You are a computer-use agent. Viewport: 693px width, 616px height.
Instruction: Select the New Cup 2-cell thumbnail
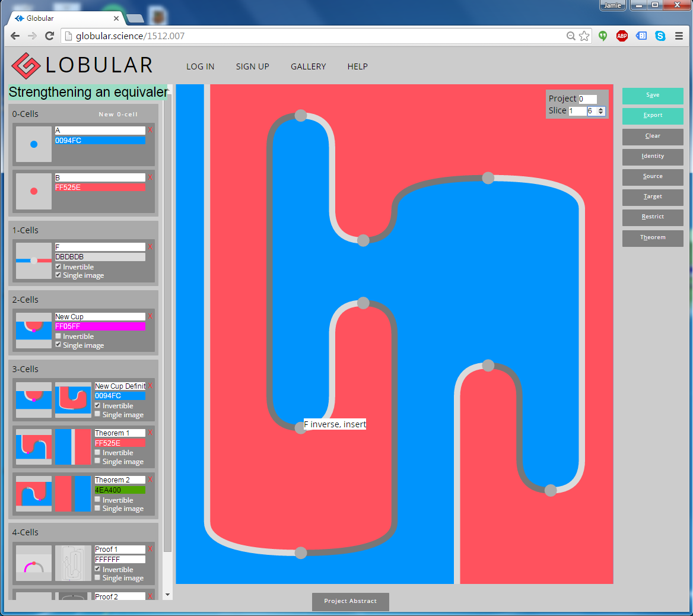click(x=34, y=331)
